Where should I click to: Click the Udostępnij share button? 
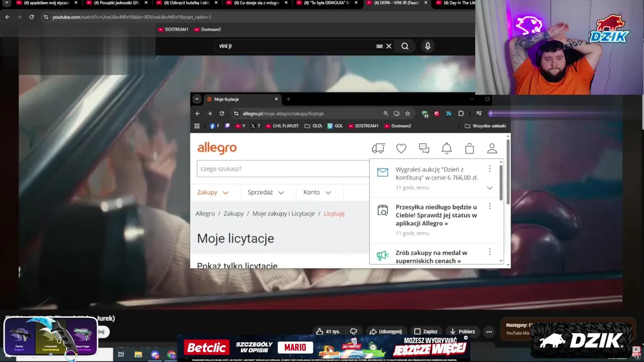tap(385, 331)
